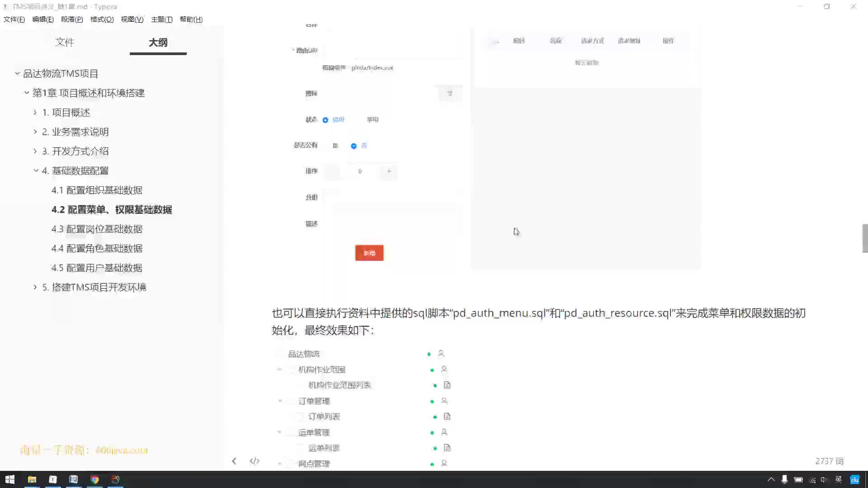Select the 3. 开发方式介绍 outline heading text
868x488 pixels.
(x=75, y=151)
